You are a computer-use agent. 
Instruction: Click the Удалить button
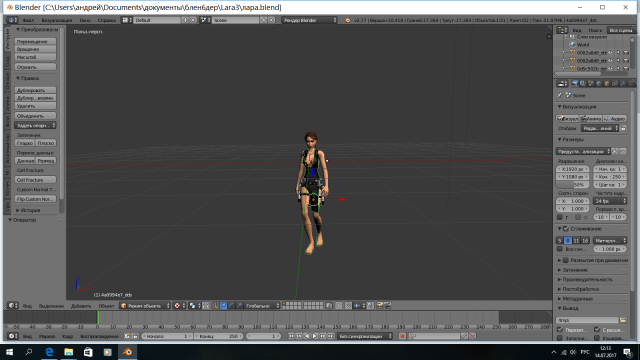click(35, 106)
